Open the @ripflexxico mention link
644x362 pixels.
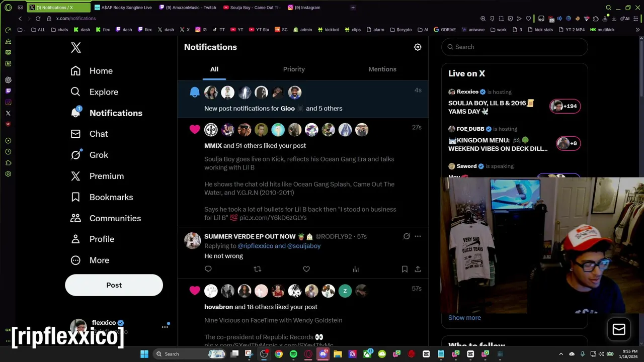pyautogui.click(x=255, y=246)
